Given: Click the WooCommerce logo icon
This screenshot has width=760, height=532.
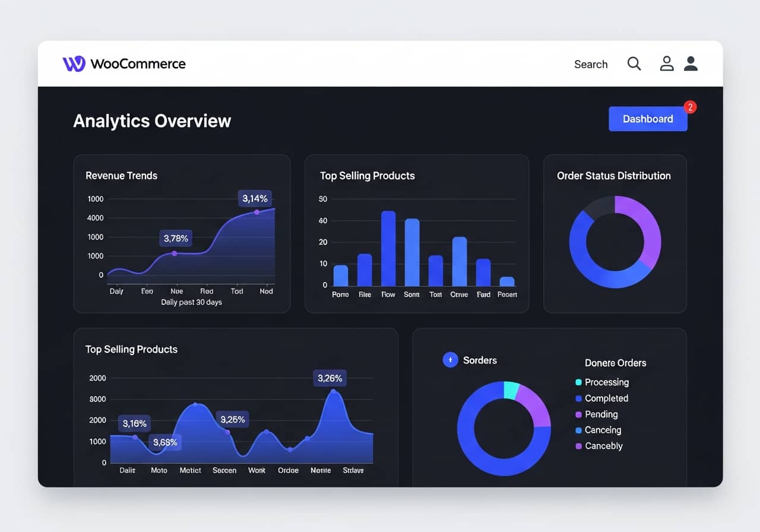Looking at the screenshot, I should coord(73,64).
